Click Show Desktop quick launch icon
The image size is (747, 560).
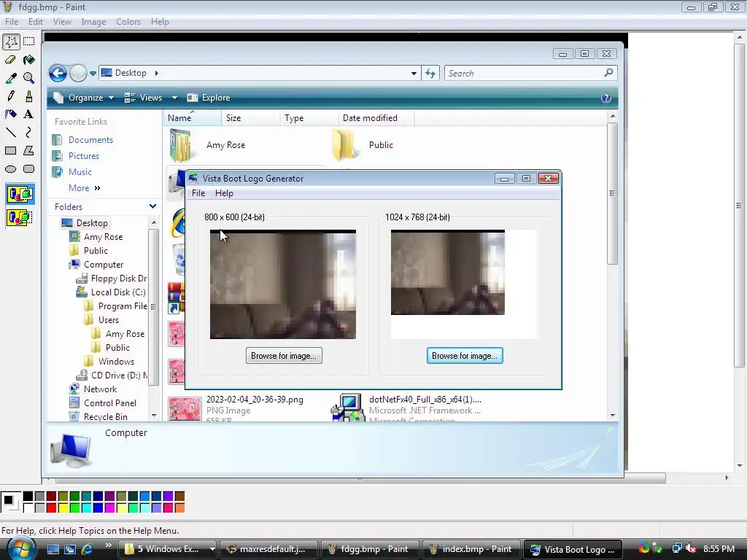(53, 549)
